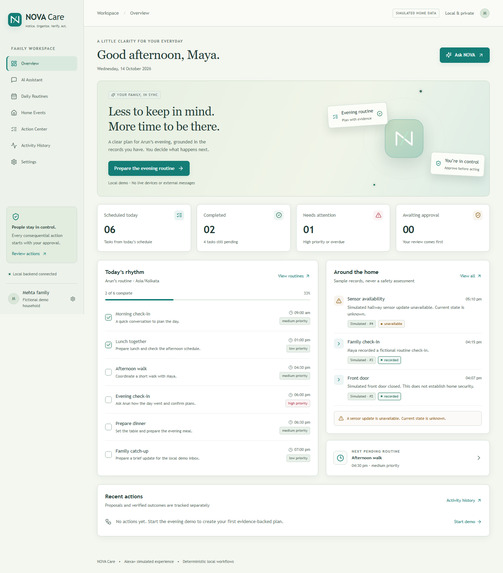Click the sensor update unavailable alert banner

[x=408, y=418]
